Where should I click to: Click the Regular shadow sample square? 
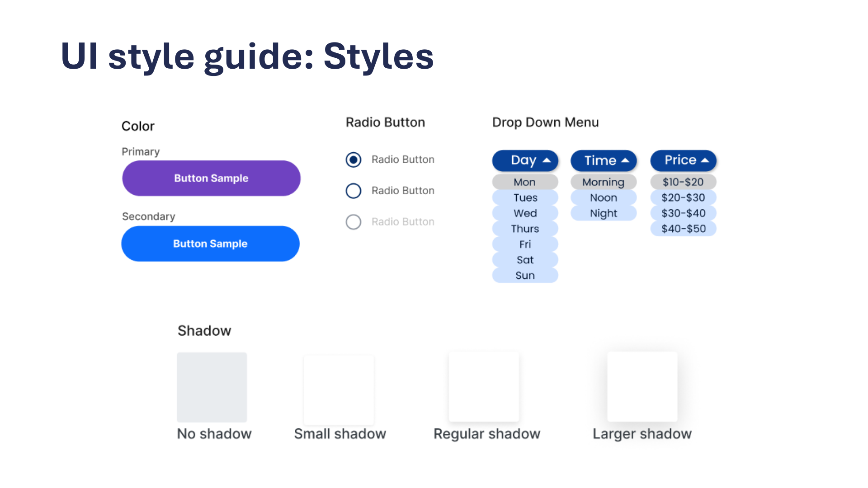click(x=484, y=386)
